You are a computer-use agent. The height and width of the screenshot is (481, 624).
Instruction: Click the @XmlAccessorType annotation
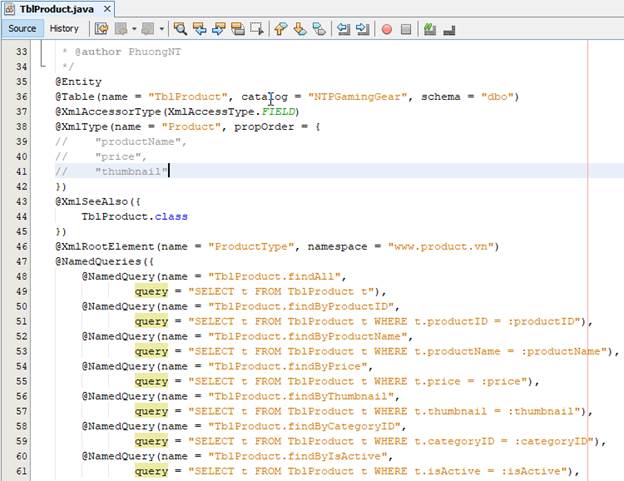point(108,111)
